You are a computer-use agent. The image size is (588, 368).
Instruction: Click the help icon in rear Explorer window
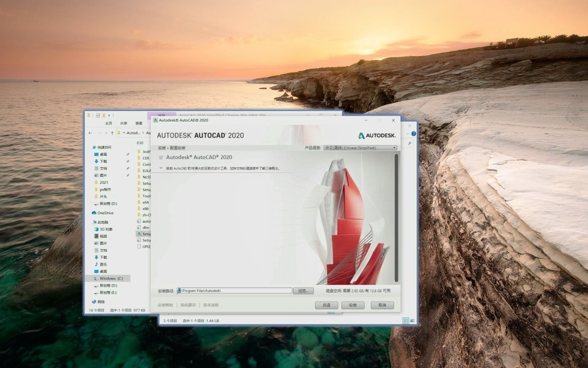(x=413, y=134)
